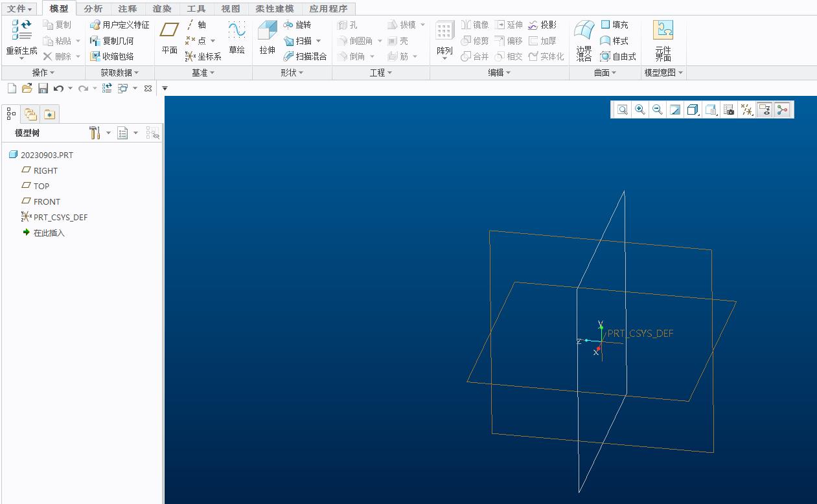Image resolution: width=817 pixels, height=504 pixels.
Task: Switch to the 视图 (View) tab
Action: click(x=231, y=8)
